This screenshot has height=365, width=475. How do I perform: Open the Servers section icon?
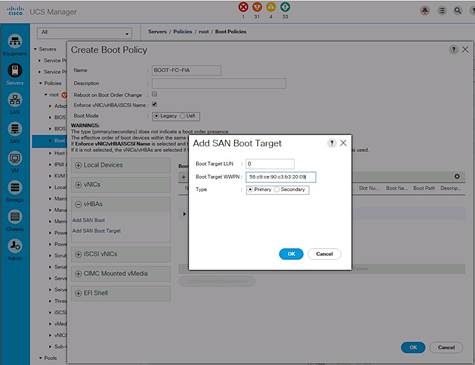pos(15,70)
